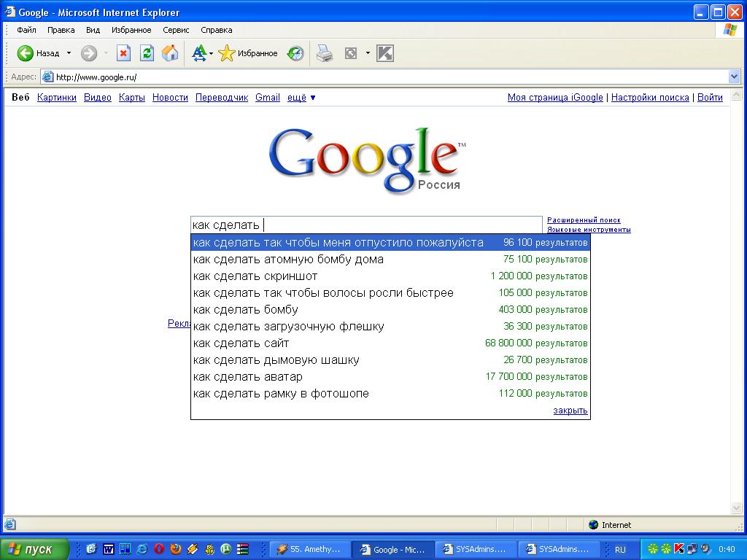This screenshot has height=560, width=747.
Task: Launch Firefox from quick launch bar
Action: coord(176,550)
